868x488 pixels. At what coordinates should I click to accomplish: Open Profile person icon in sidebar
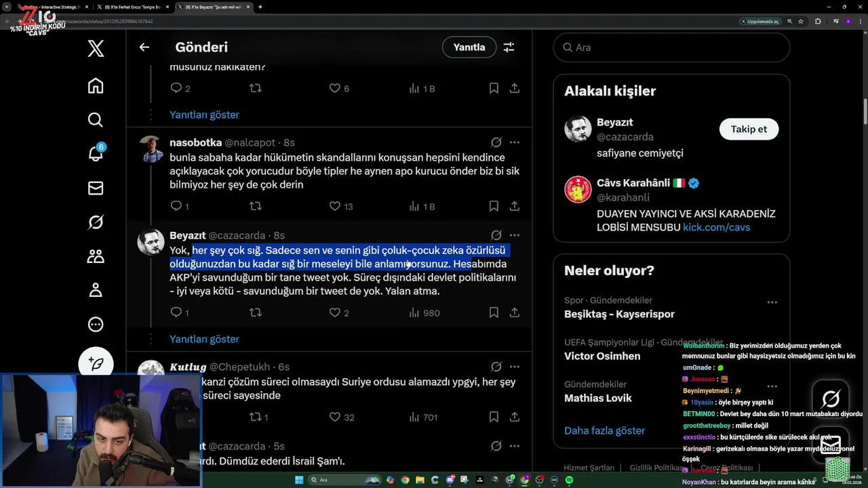[96, 290]
